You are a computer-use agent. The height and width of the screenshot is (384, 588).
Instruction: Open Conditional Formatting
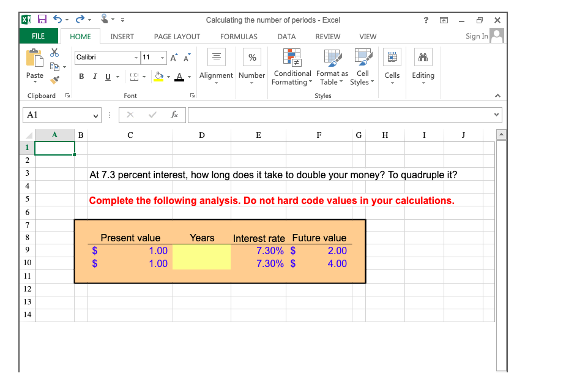point(292,67)
